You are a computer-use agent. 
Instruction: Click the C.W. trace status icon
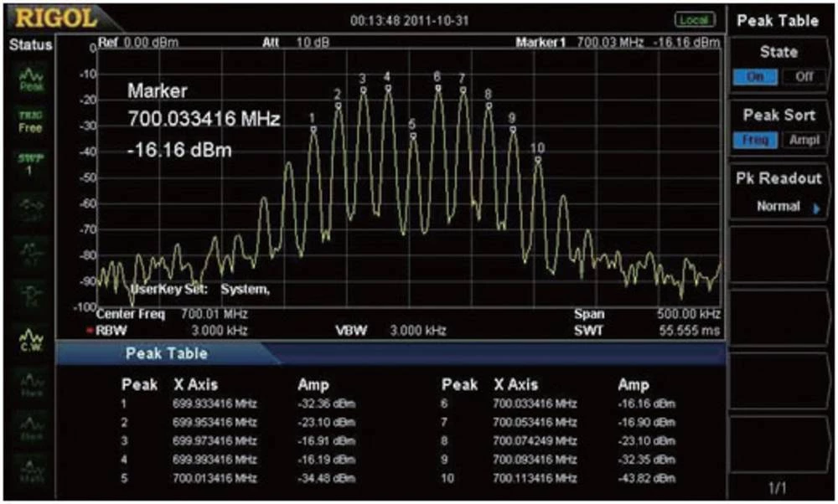30,341
